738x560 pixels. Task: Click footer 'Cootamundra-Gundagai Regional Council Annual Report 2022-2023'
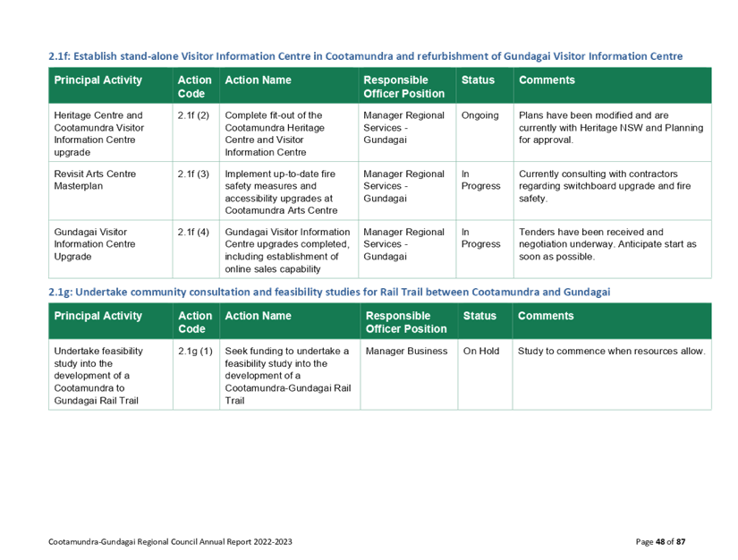[170, 541]
